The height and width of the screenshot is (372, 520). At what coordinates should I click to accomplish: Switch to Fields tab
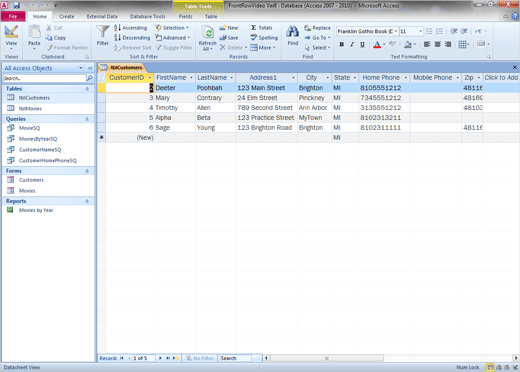click(185, 16)
